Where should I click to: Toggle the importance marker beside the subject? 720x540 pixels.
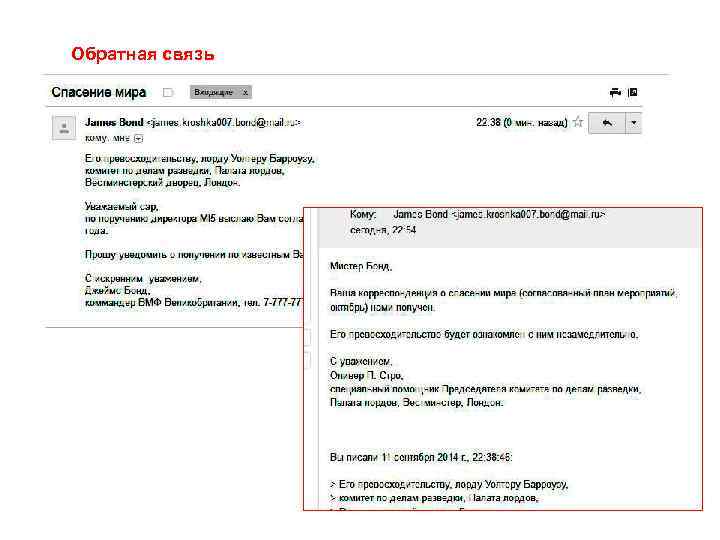click(168, 92)
